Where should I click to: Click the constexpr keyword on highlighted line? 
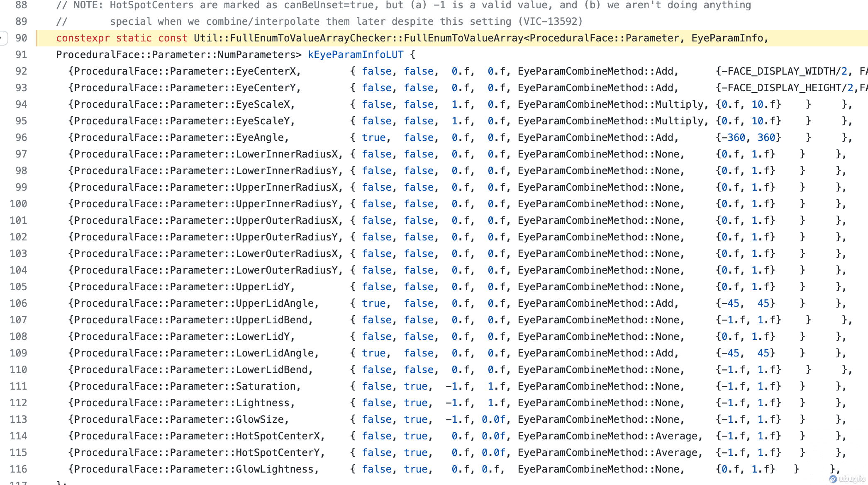83,38
